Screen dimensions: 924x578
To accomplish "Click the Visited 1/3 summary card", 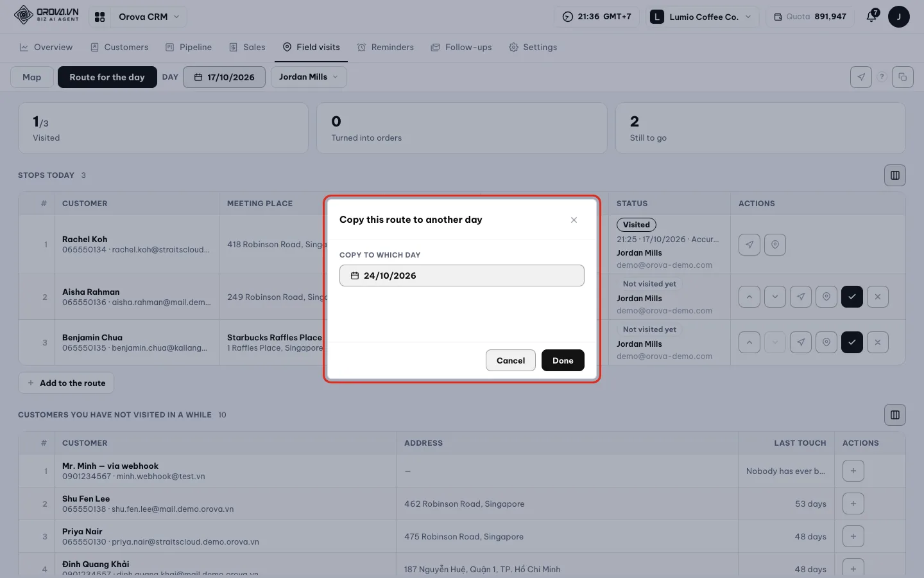I will (163, 128).
